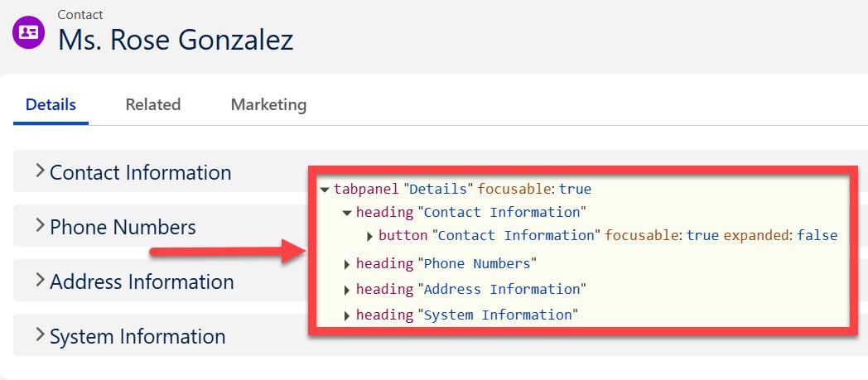868x380 pixels.
Task: Switch to the Details tab
Action: tap(51, 104)
